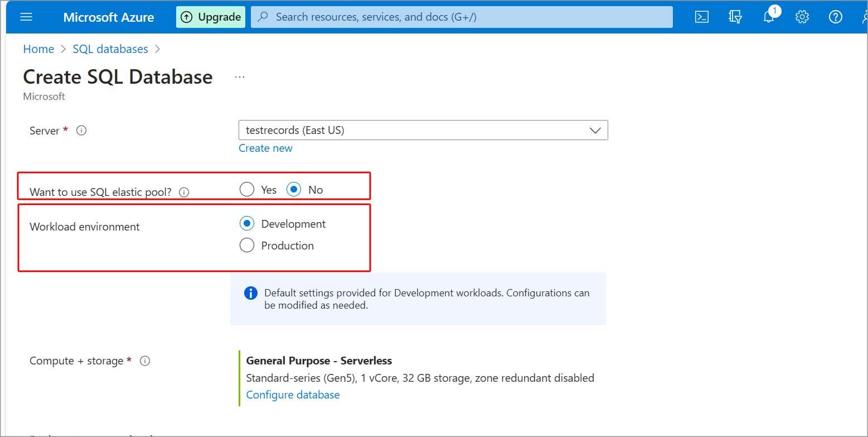The height and width of the screenshot is (437, 868).
Task: Open the Directories and subscriptions filter
Action: point(735,17)
